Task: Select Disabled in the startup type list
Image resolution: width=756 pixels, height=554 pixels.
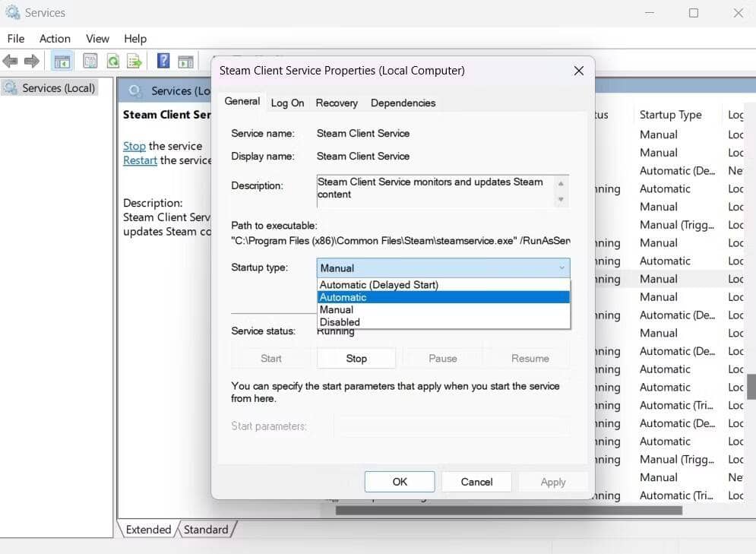Action: 340,322
